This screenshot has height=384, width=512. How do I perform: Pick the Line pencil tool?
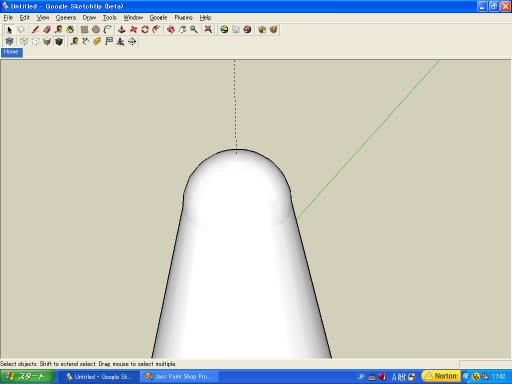click(x=35, y=30)
